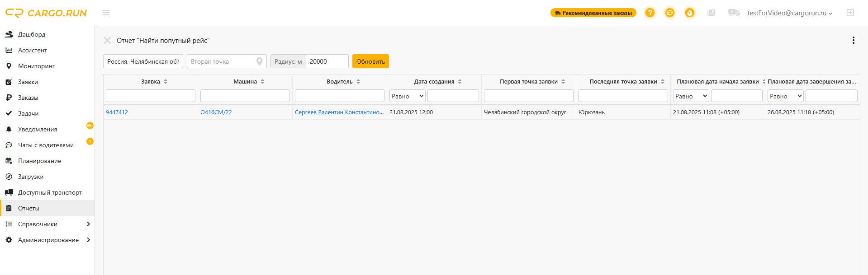This screenshot has height=275, width=868.
Task: Open the orange chat support icon
Action: [669, 13]
